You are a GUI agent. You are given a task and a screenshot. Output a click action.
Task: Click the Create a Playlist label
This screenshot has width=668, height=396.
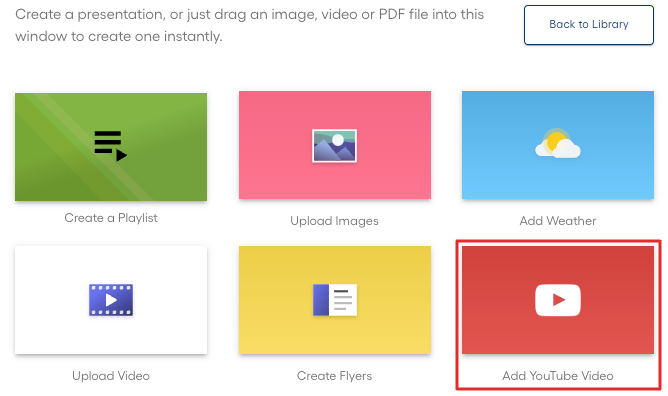click(x=111, y=218)
